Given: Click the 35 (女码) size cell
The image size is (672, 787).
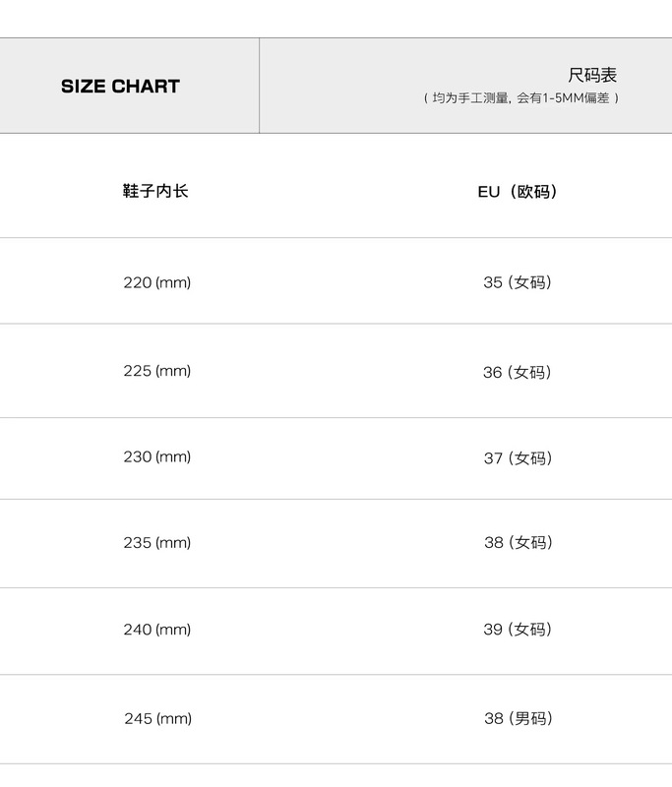Looking at the screenshot, I should [518, 282].
